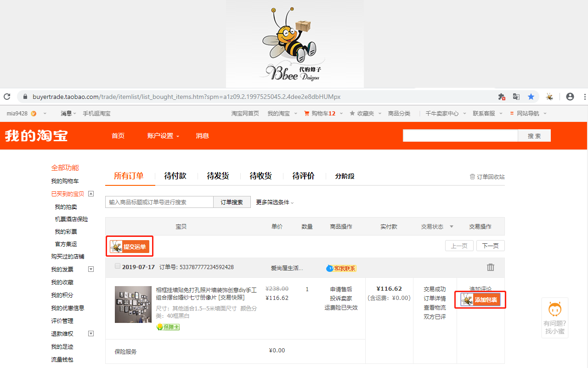Click the 手机逛淘宝 link
Image resolution: width=588 pixels, height=368 pixels.
[96, 113]
